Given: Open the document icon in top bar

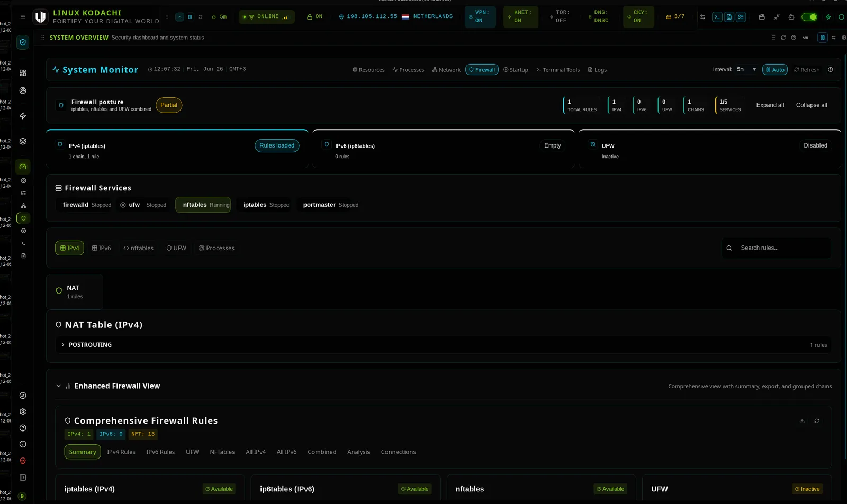Looking at the screenshot, I should click(729, 17).
